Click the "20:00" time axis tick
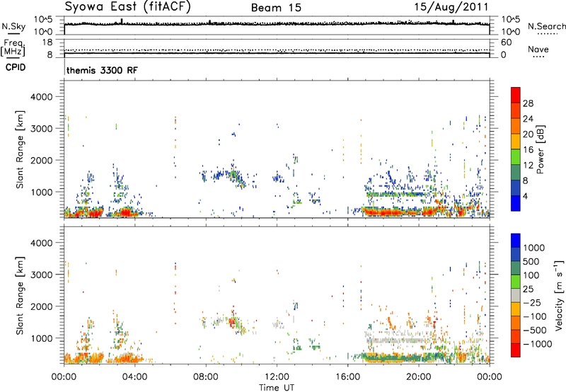Image resolution: width=566 pixels, height=392 pixels. point(418,377)
